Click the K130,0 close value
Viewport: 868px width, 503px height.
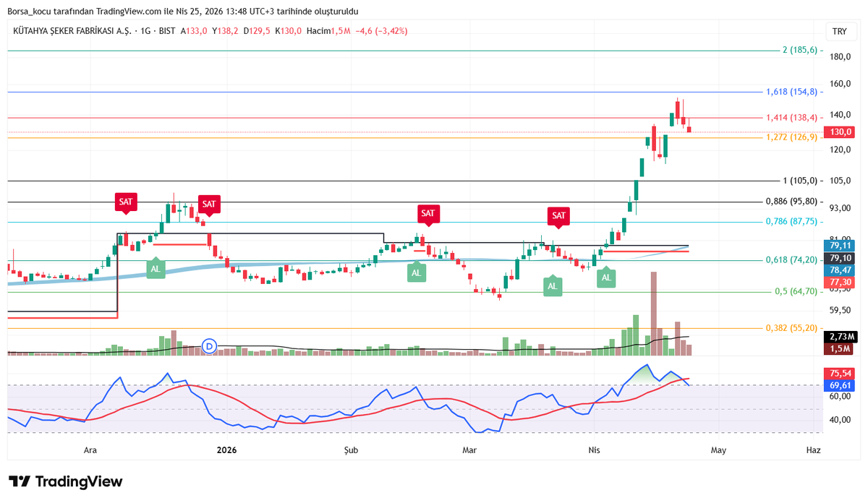click(x=289, y=31)
